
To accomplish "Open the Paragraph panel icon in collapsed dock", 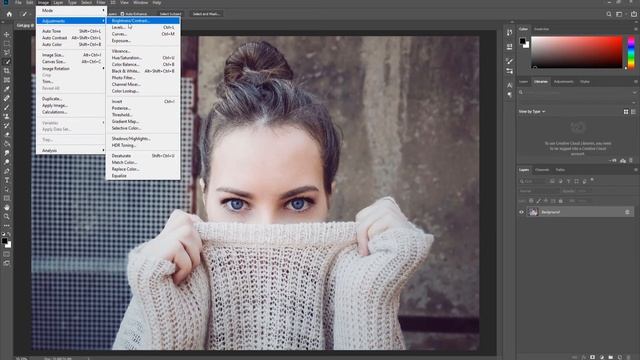I will tap(509, 95).
